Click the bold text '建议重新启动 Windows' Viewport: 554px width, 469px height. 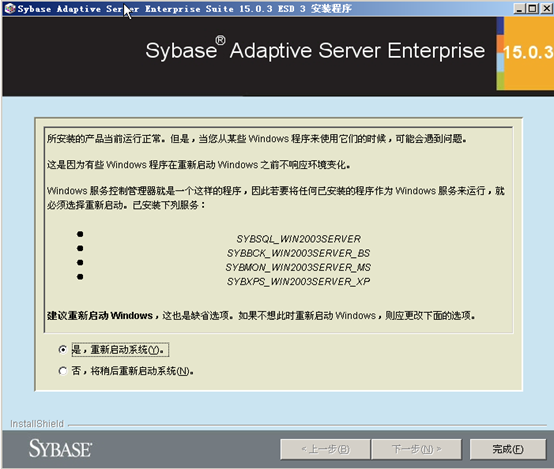point(100,316)
